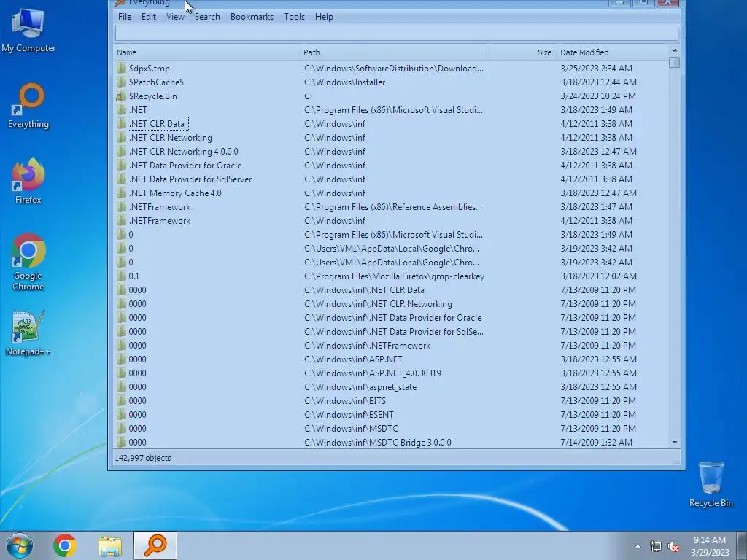The image size is (747, 560).
Task: Select the Notepad++ desktop shortcut
Action: pyautogui.click(x=28, y=333)
